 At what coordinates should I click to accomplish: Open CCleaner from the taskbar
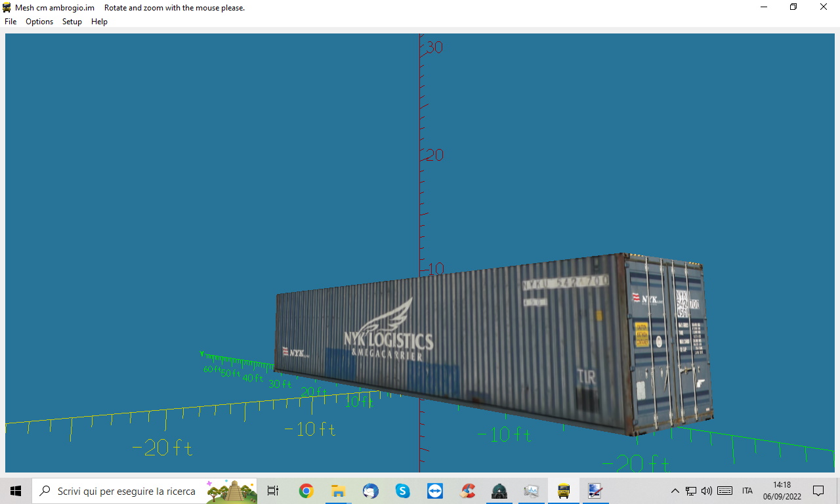(467, 491)
